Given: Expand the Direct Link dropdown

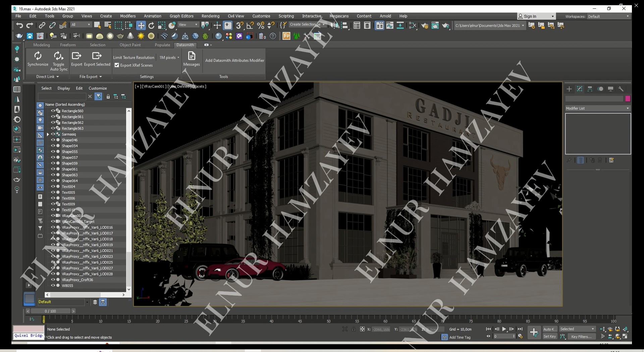Looking at the screenshot, I should (x=47, y=77).
